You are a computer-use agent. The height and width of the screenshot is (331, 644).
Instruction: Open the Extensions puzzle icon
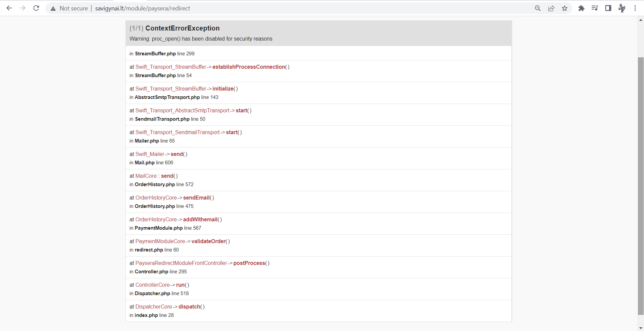(581, 8)
